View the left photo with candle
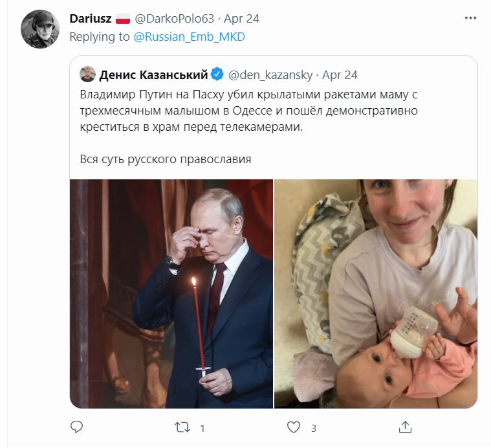Viewport: 491px width, 448px height. coord(171,293)
